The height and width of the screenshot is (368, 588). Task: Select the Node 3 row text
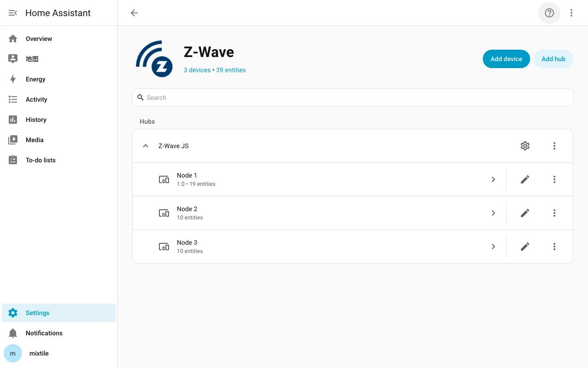(190, 247)
